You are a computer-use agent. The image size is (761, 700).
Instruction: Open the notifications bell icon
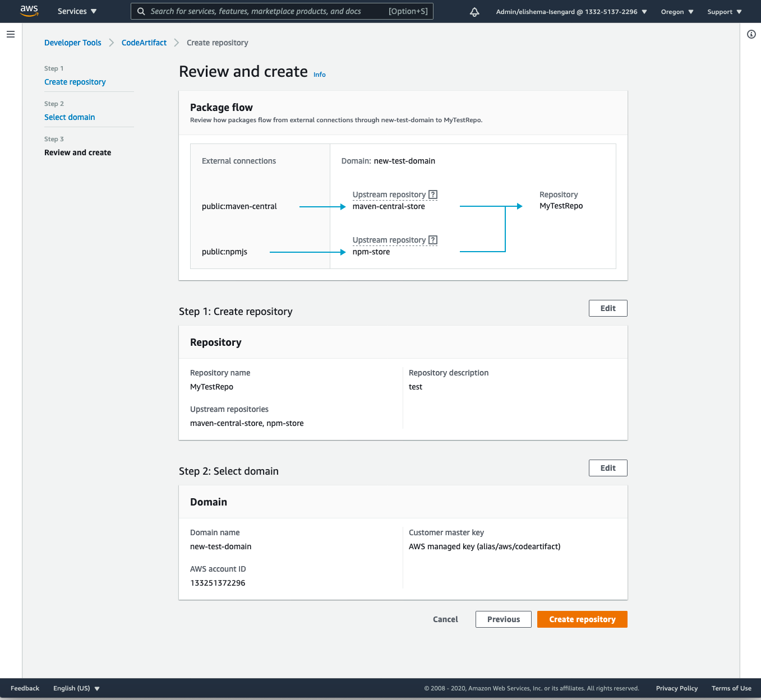(x=474, y=12)
